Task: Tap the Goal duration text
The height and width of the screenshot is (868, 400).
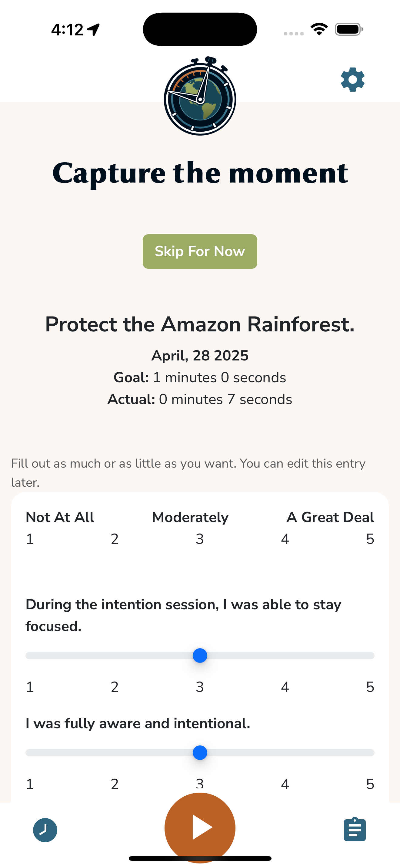Action: [200, 377]
